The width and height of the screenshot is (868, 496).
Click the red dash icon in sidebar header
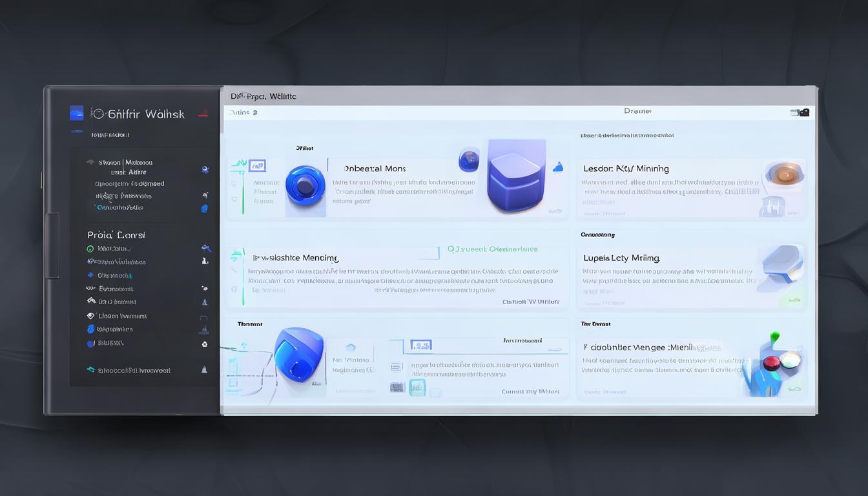click(203, 114)
